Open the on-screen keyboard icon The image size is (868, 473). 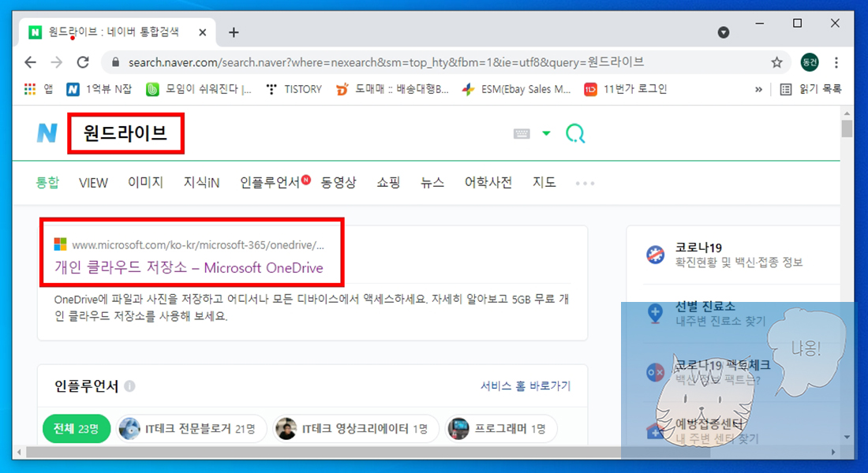(x=522, y=133)
